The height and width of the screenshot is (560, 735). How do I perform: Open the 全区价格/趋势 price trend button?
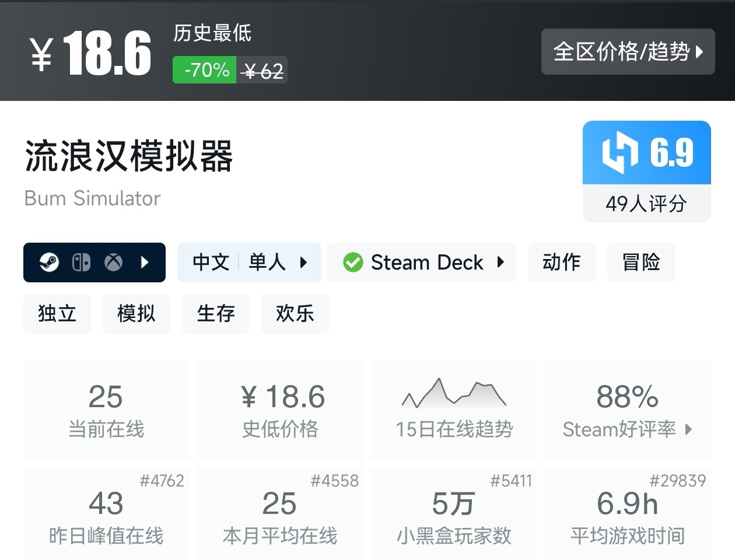click(x=628, y=51)
